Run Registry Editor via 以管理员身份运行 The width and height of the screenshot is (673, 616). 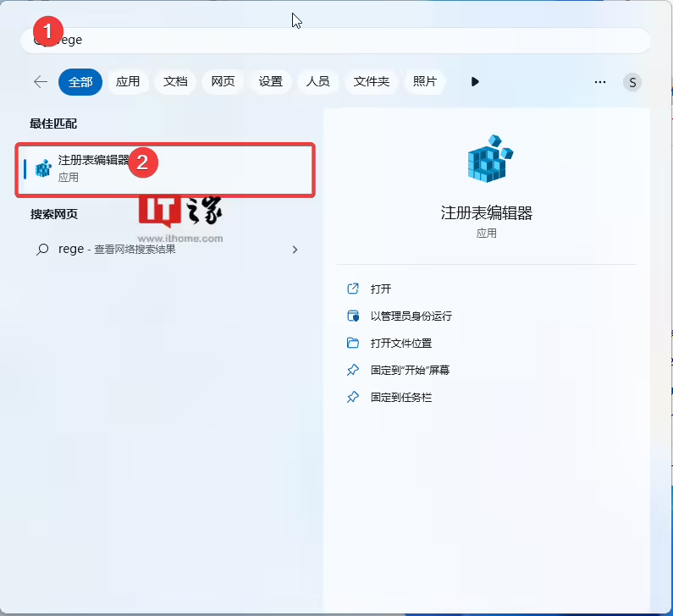pyautogui.click(x=411, y=316)
